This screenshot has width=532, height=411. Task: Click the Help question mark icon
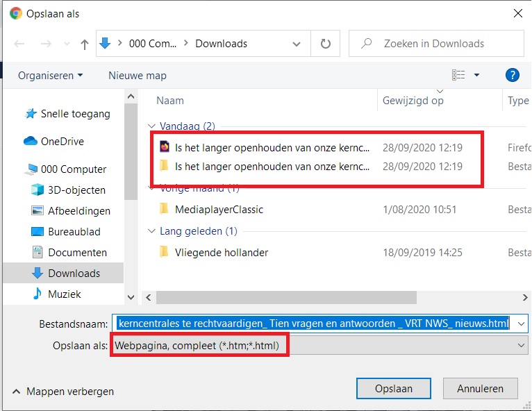pyautogui.click(x=513, y=75)
